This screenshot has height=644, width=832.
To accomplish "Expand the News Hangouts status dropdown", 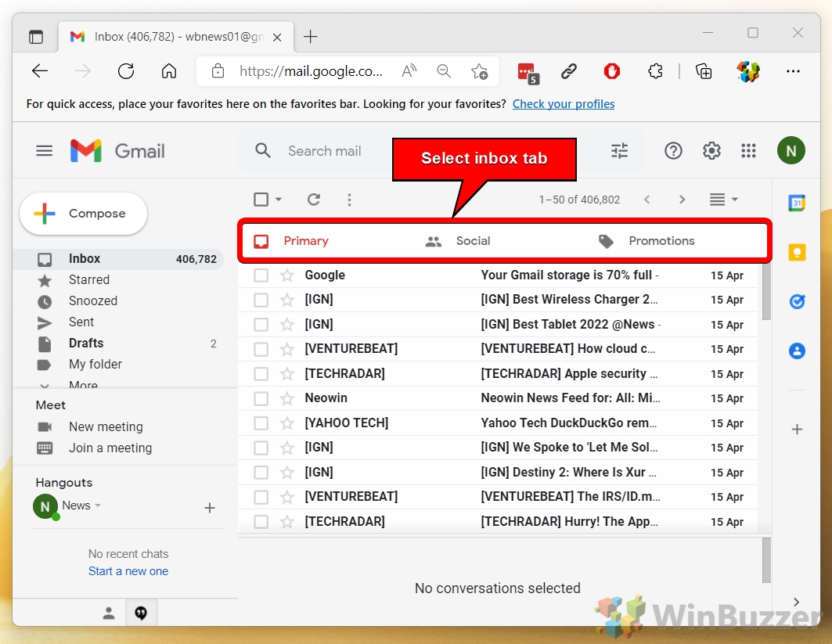I will (x=98, y=505).
